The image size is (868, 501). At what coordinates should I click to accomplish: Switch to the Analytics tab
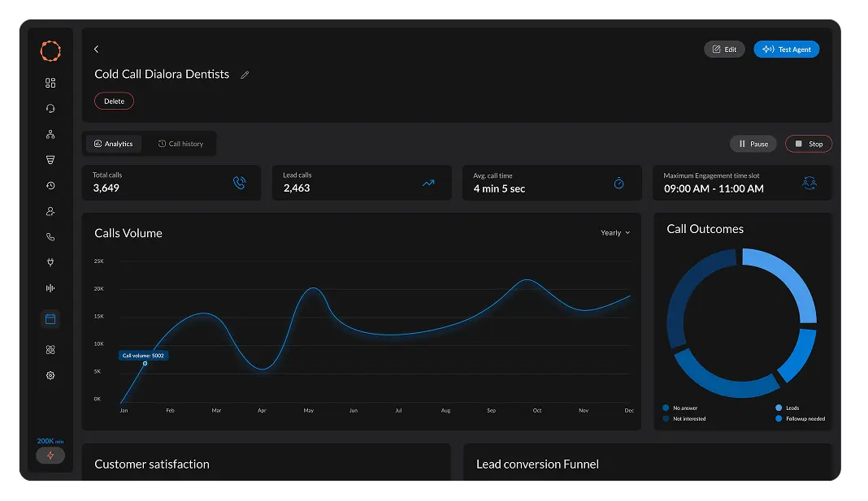coord(114,144)
